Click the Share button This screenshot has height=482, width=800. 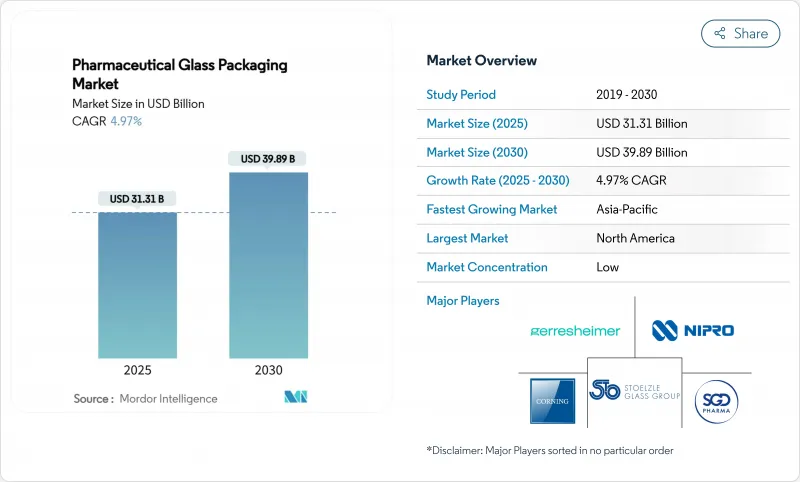click(741, 33)
